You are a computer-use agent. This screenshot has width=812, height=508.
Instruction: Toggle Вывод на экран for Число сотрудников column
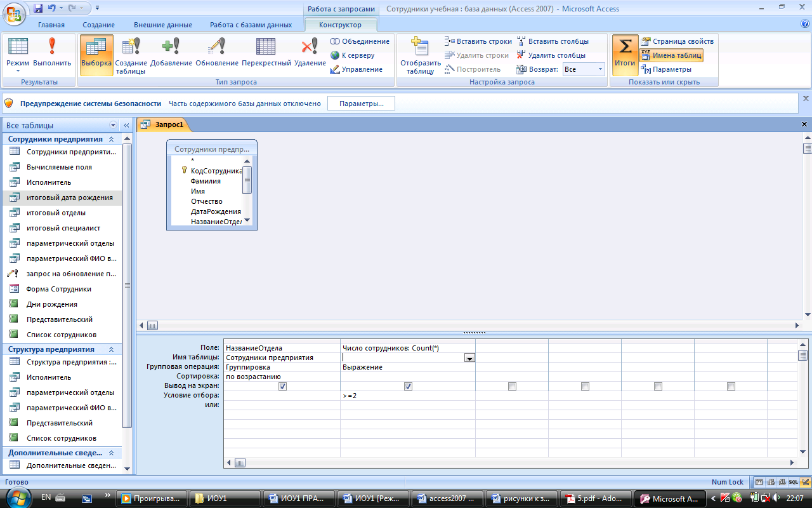[408, 386]
